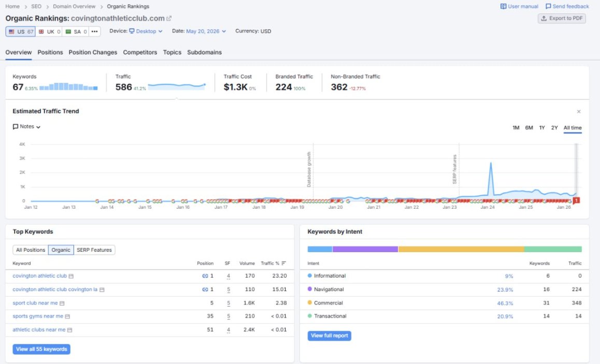This screenshot has height=364, width=600.
Task: Open SERP icon for 'athletic clubs near me'
Action: (x=69, y=330)
